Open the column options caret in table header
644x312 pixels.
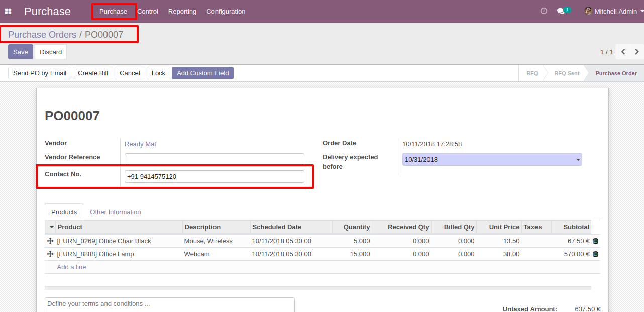(51, 227)
